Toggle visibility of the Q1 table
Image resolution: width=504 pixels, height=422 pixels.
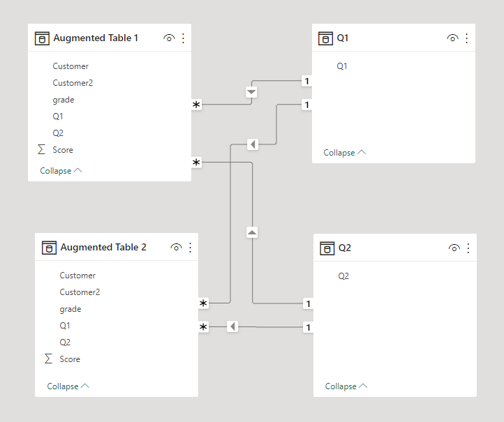tap(452, 38)
